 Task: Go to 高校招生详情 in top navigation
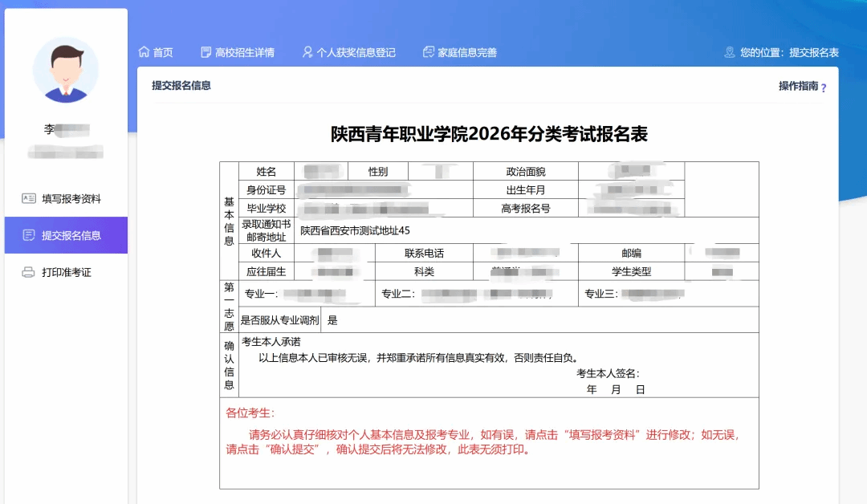pos(244,52)
